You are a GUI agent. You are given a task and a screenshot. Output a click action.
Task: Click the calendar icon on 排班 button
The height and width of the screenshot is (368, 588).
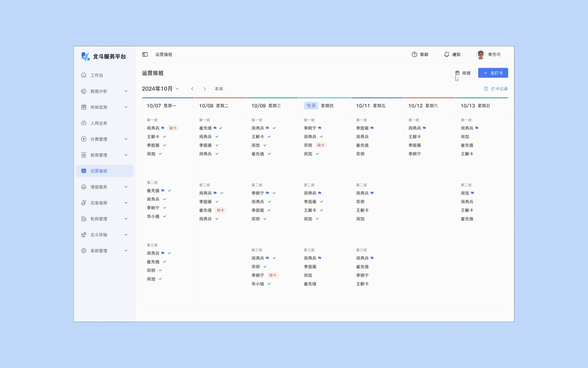coord(457,73)
